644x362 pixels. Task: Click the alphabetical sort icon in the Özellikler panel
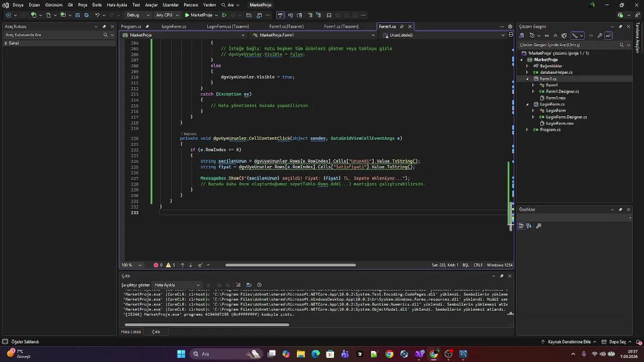click(x=530, y=226)
